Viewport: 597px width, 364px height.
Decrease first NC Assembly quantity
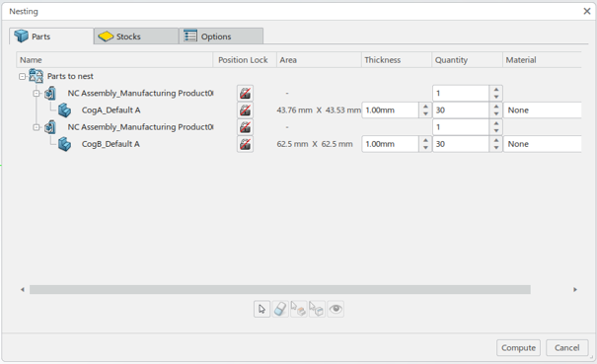click(x=496, y=97)
